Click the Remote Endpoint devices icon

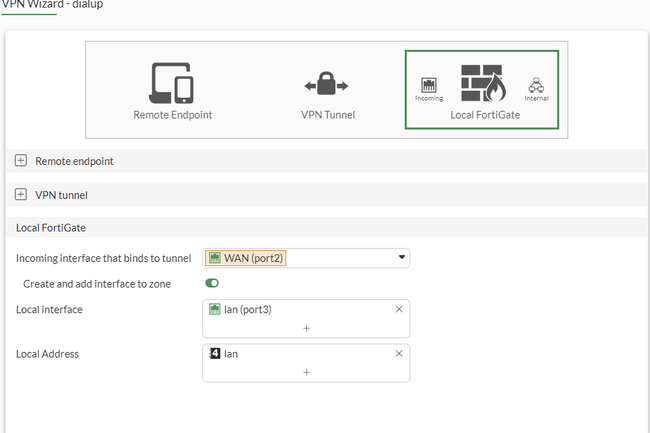click(x=172, y=82)
